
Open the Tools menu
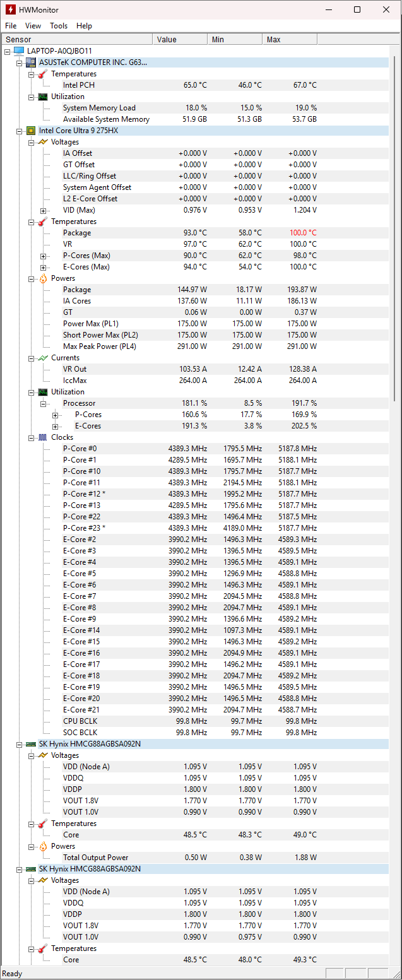coord(59,26)
